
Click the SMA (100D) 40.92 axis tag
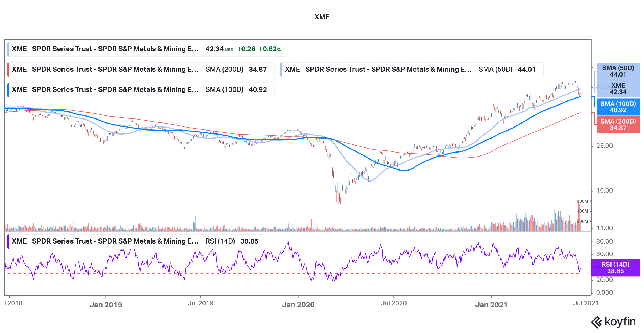pos(618,107)
